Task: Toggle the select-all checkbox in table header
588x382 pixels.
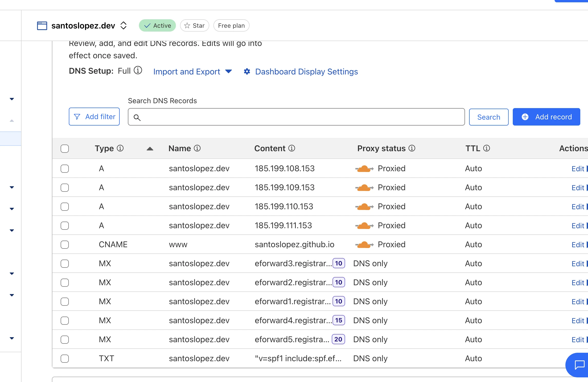Action: 65,148
